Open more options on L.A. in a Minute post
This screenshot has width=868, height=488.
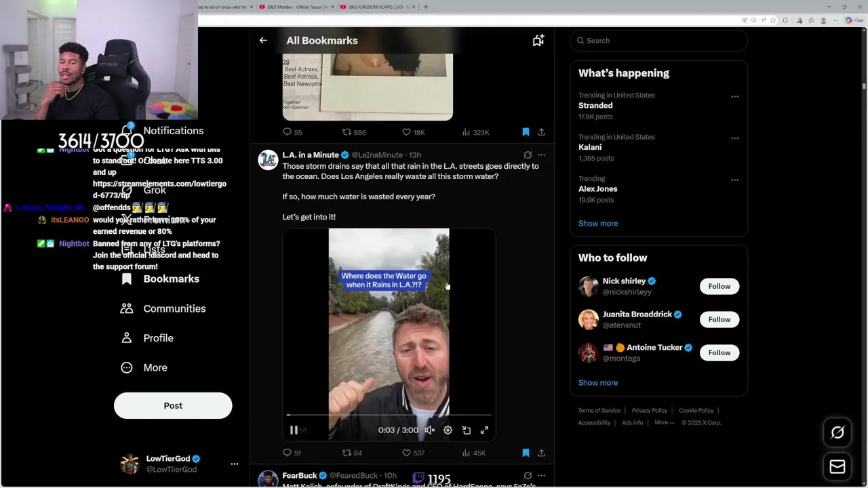541,155
